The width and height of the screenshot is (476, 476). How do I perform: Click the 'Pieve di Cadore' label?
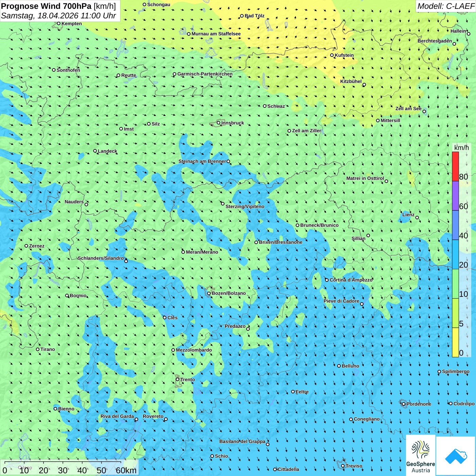pyautogui.click(x=341, y=301)
